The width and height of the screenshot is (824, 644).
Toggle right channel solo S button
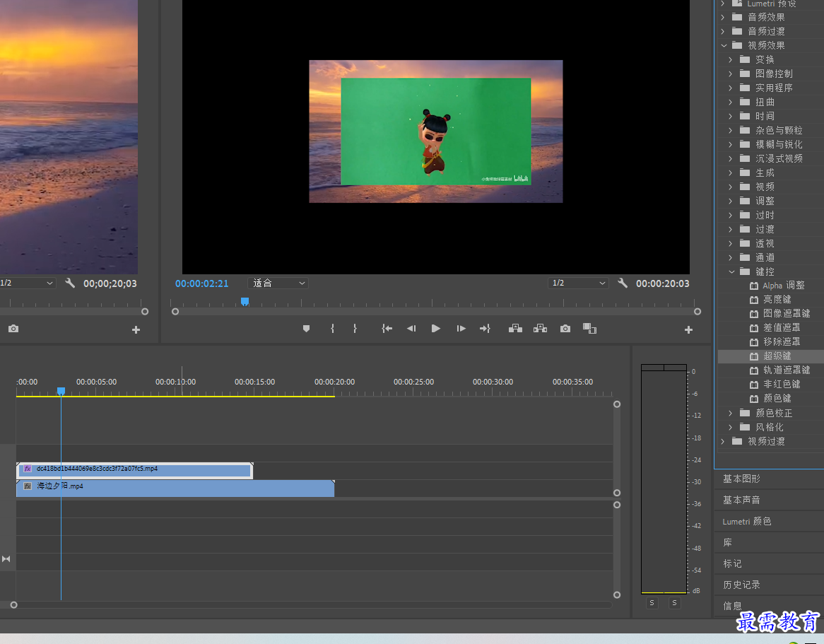click(674, 603)
